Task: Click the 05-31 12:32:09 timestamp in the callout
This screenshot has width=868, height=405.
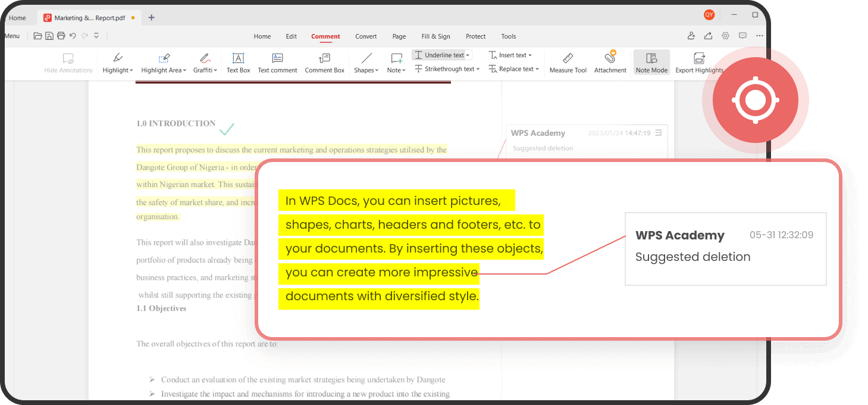Action: [x=781, y=235]
